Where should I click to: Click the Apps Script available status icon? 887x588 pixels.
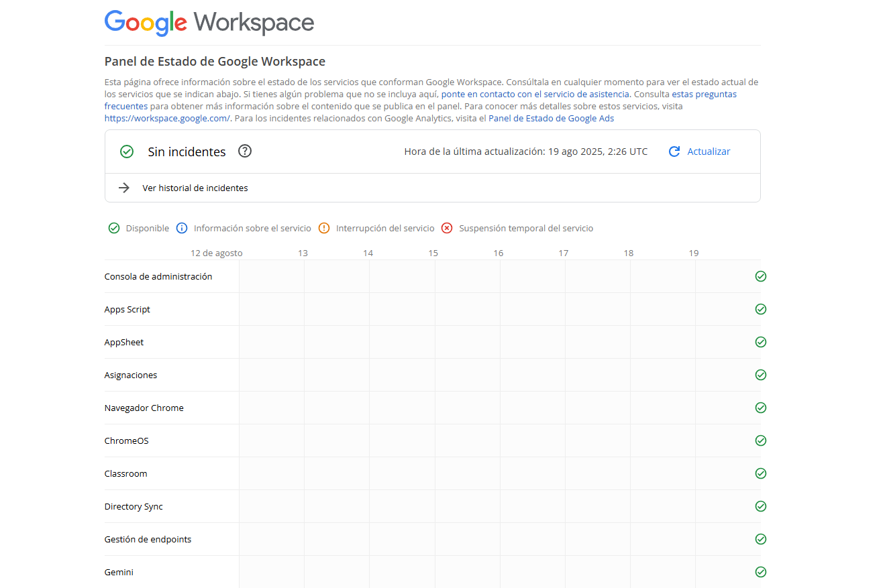[x=760, y=309]
